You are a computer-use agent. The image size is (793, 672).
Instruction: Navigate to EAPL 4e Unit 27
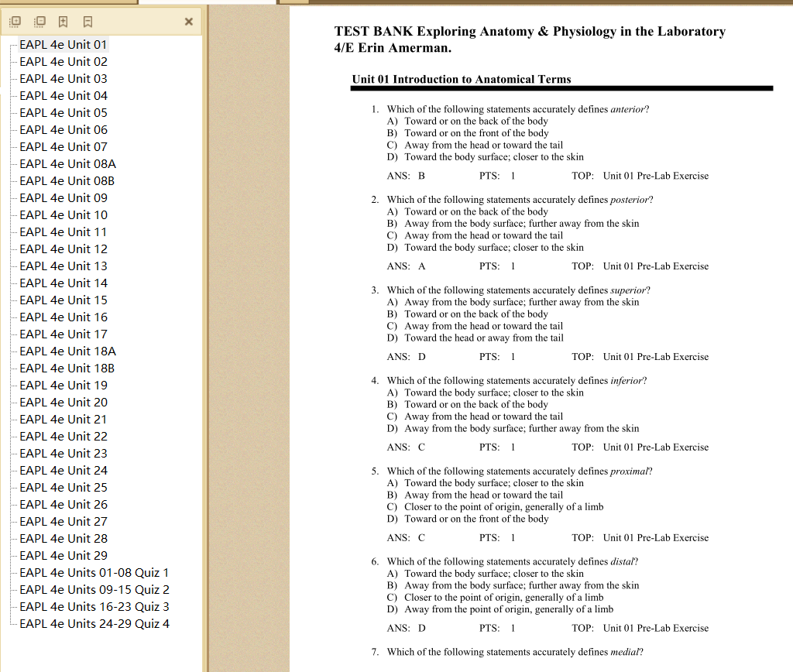tap(64, 521)
